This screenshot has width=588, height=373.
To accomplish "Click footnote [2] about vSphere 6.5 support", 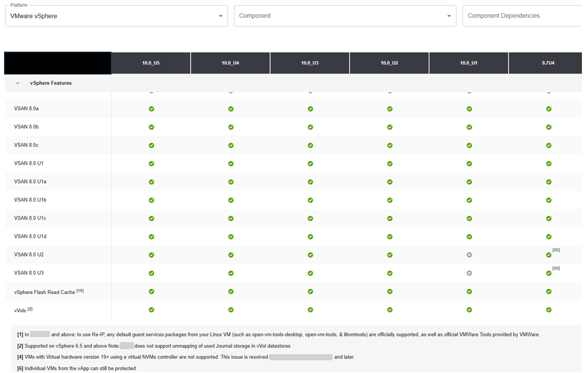I will pos(154,346).
